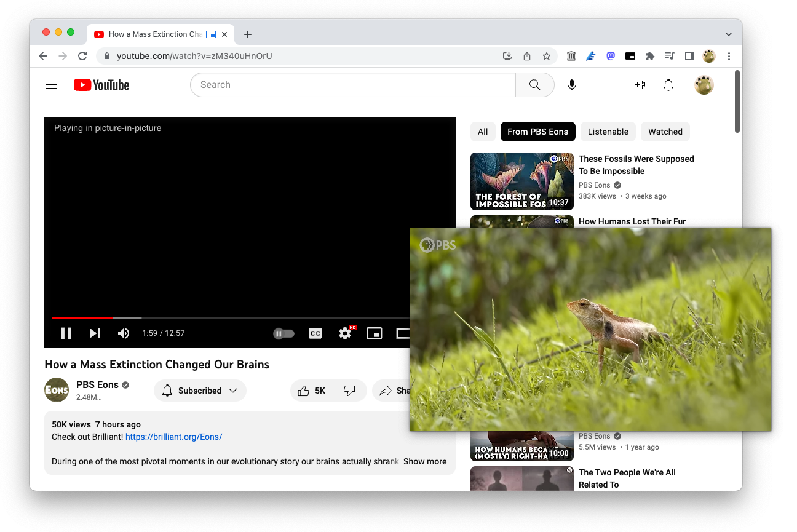Skip to the next video
This screenshot has height=532, width=797.
[95, 333]
